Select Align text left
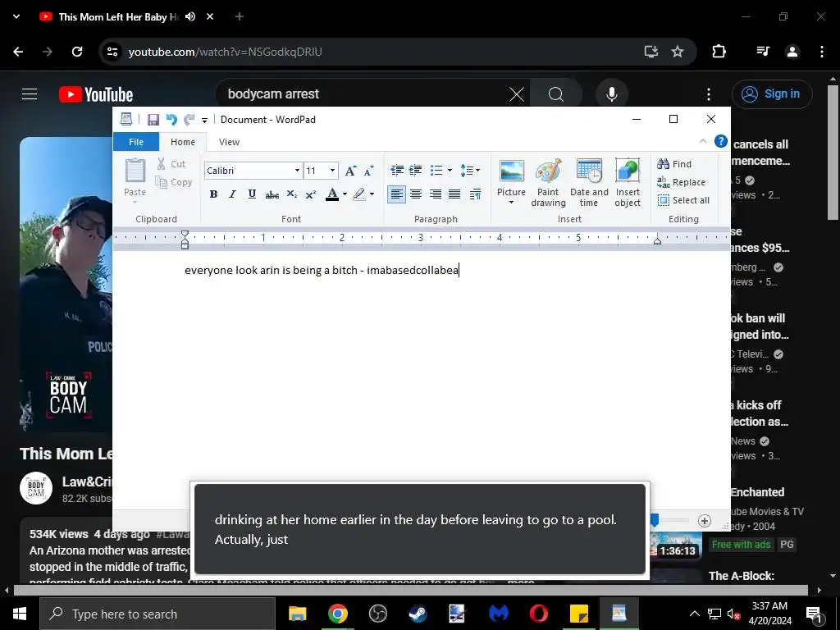The height and width of the screenshot is (630, 840). (396, 194)
